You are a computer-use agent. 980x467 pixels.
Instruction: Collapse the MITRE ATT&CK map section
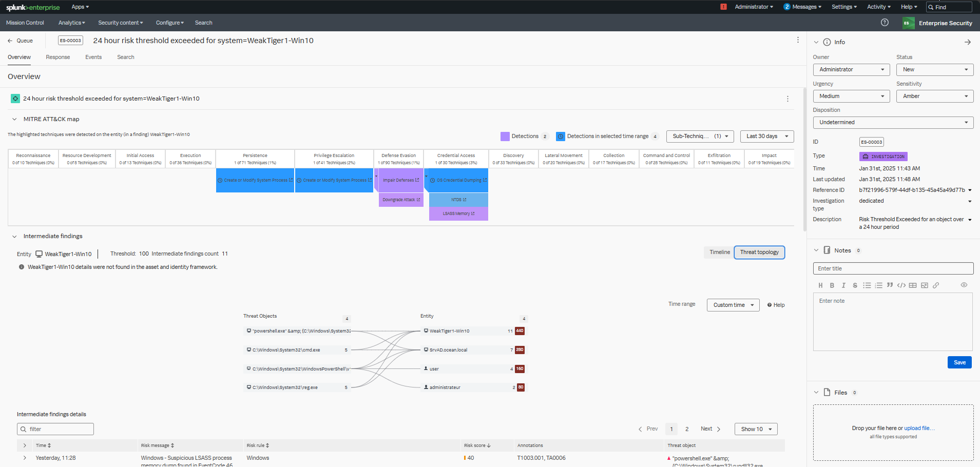pos(14,119)
